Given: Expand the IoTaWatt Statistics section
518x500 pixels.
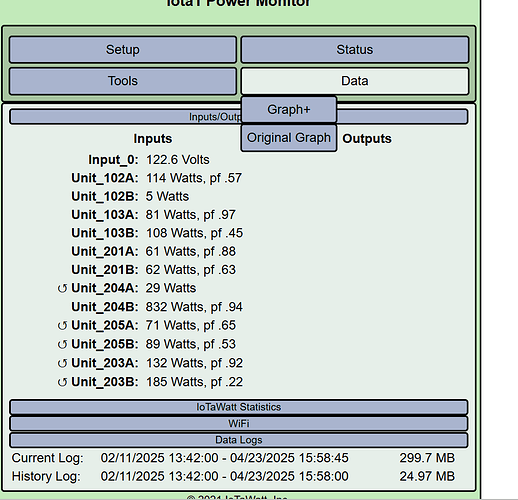Looking at the screenshot, I should point(239,407).
